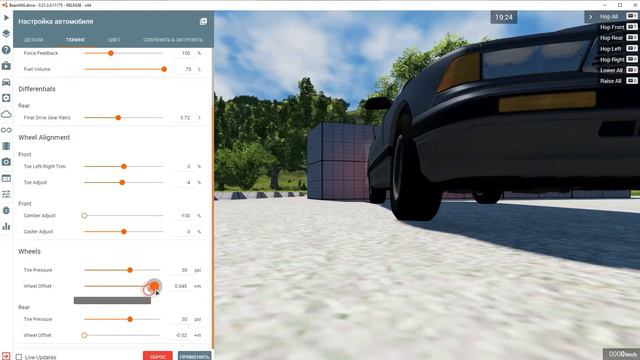Image resolution: width=640 pixels, height=360 pixels.
Task: Click the Toe Adjust value field -4
Action: click(x=184, y=182)
